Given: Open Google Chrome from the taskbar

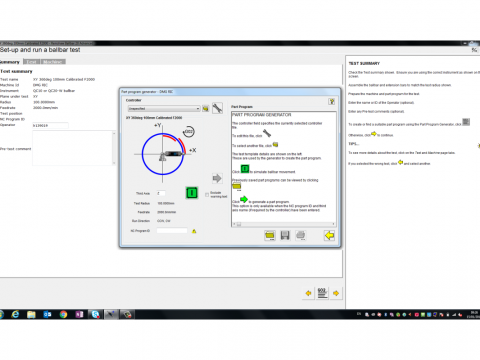Looking at the screenshot, I should coord(63,314).
